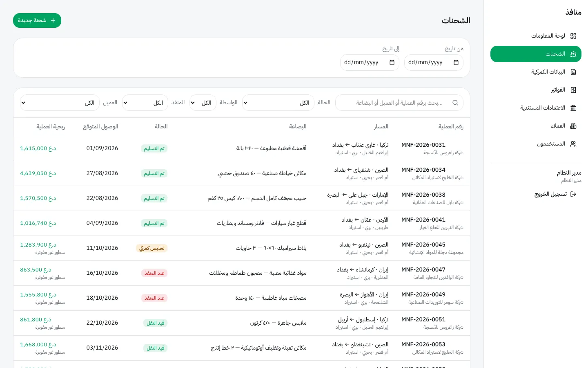
Task: Click the من تاريخ date input
Action: (434, 63)
